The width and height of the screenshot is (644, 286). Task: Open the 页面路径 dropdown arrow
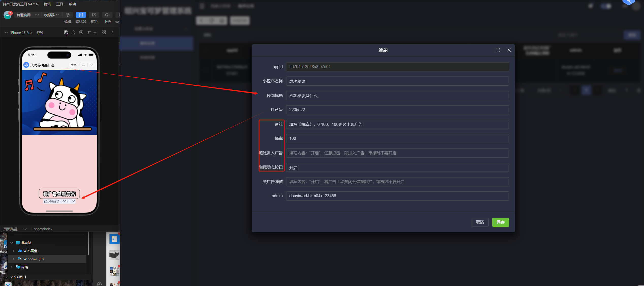[25, 229]
